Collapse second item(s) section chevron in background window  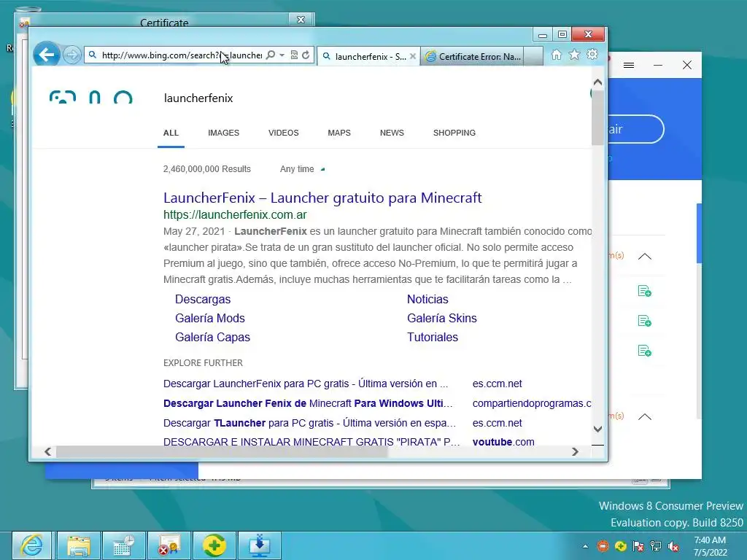click(x=645, y=416)
